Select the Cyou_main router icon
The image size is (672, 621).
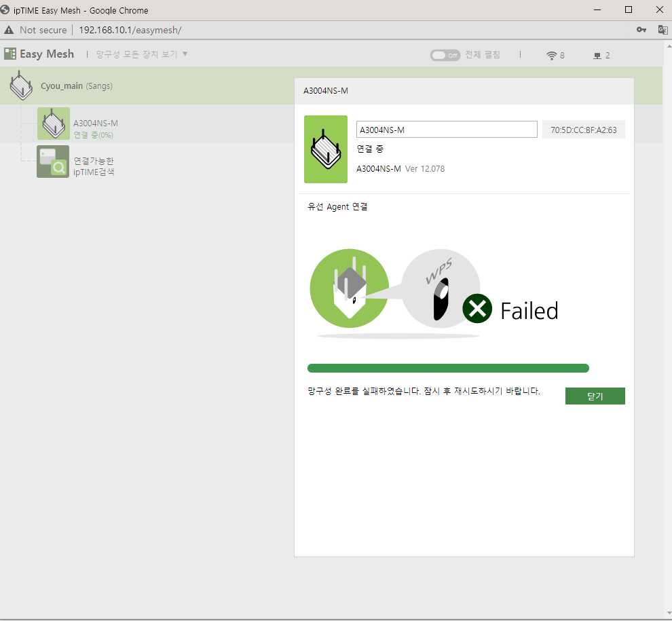tap(21, 86)
